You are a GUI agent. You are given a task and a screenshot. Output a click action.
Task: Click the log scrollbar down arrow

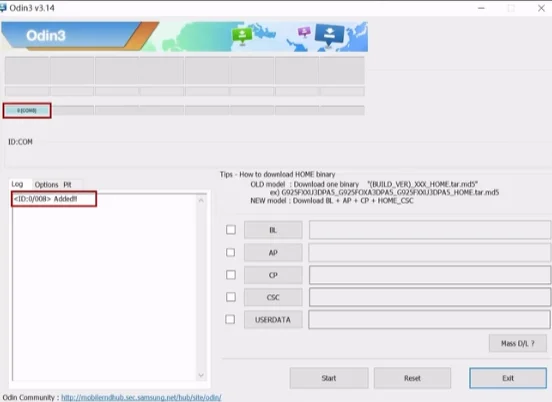(201, 375)
